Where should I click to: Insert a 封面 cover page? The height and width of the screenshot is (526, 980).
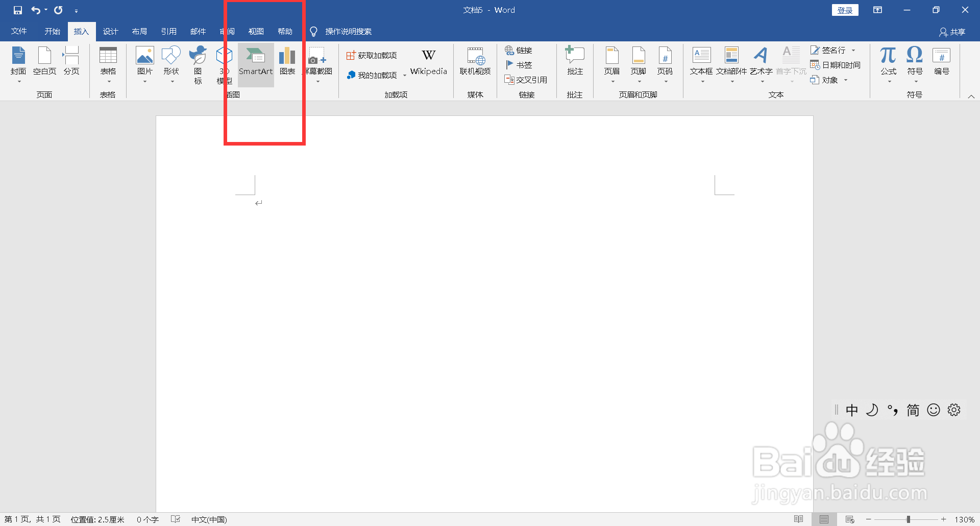(18, 65)
